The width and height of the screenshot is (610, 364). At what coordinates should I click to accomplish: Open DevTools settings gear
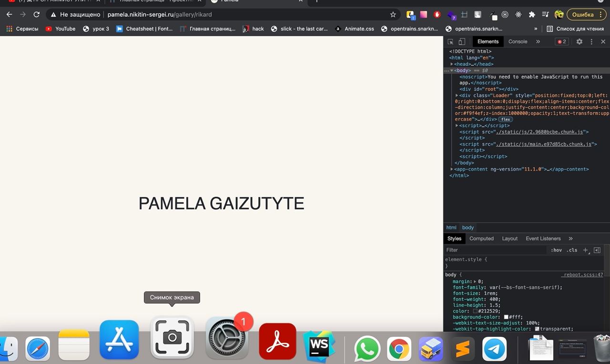coord(579,42)
